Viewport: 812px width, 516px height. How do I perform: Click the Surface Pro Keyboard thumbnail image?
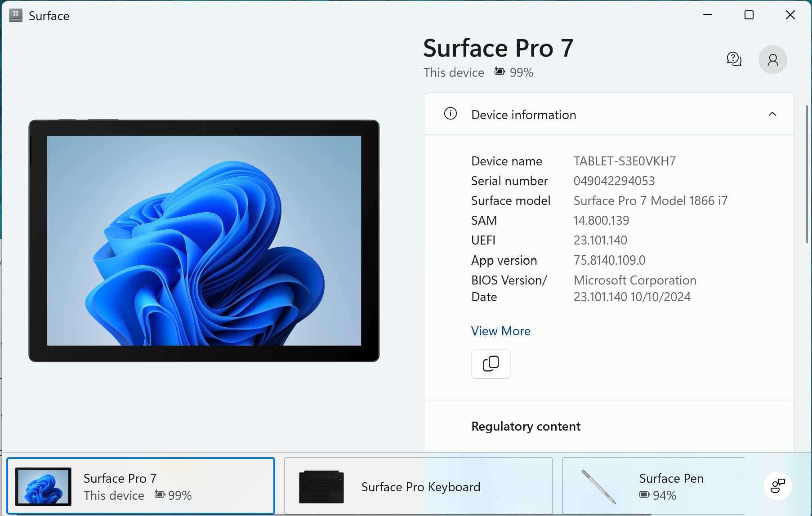click(x=321, y=487)
